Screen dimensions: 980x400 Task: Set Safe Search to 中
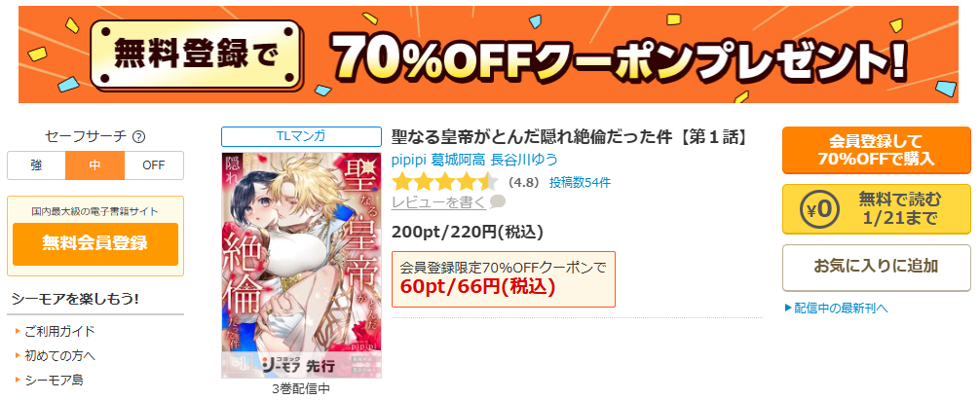coord(95,165)
